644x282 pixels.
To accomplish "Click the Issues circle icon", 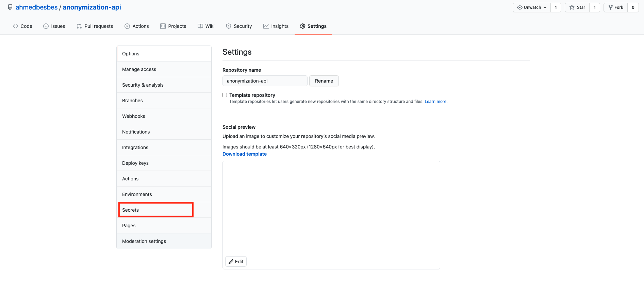I will 46,26.
